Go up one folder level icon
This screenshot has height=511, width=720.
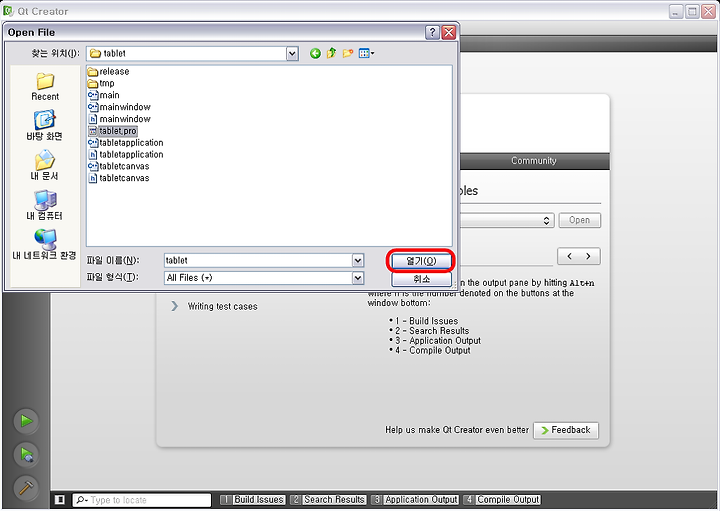(x=331, y=54)
